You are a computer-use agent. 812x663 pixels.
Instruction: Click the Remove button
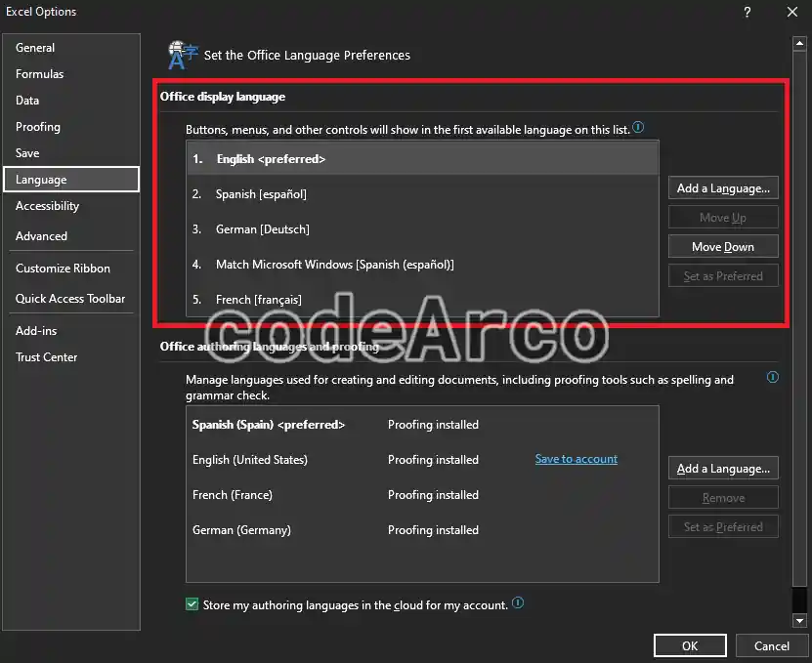click(723, 498)
